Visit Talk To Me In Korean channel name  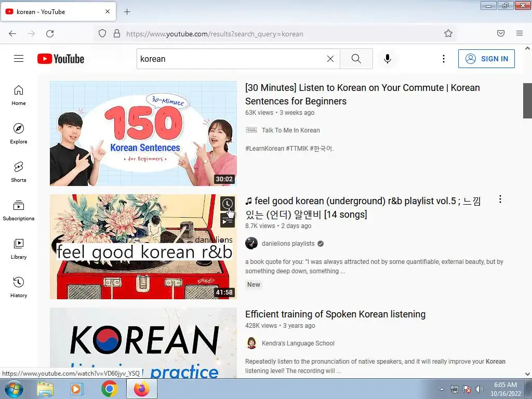(291, 130)
